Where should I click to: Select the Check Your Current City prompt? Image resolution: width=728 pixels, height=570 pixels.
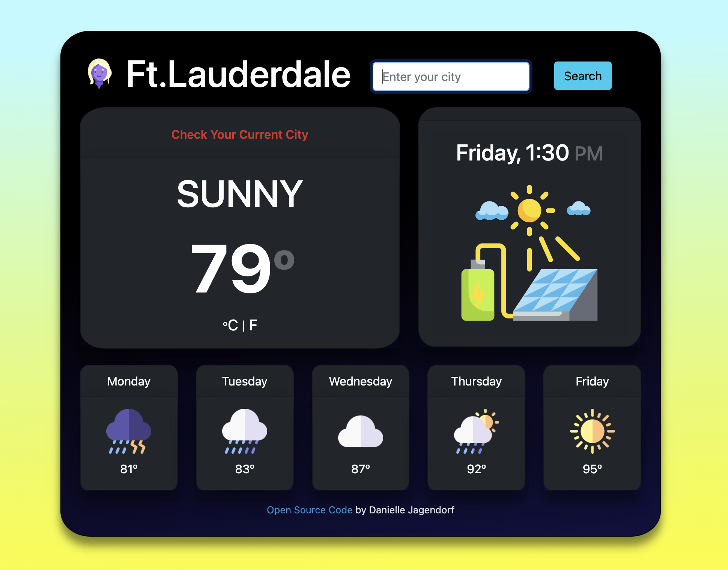(239, 135)
